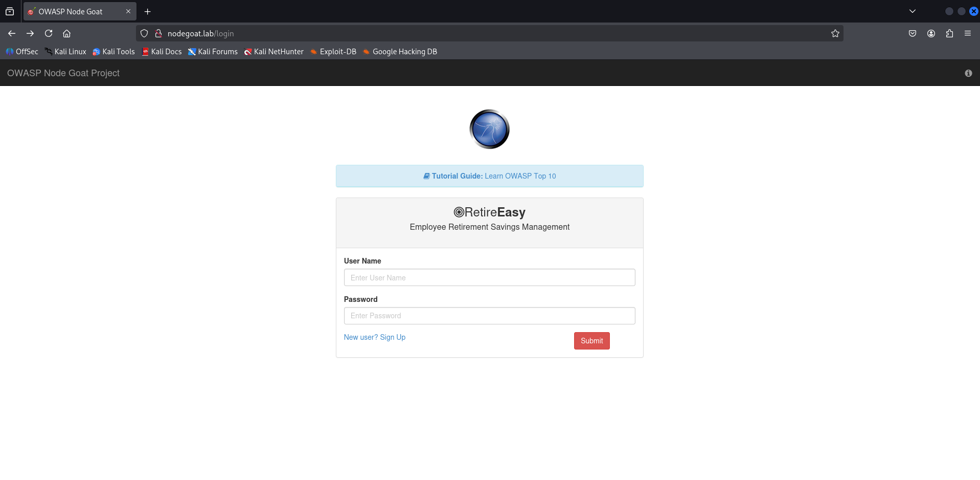Screen dimensions: 980x480
Task: Focus the User Name input field
Action: point(490,277)
